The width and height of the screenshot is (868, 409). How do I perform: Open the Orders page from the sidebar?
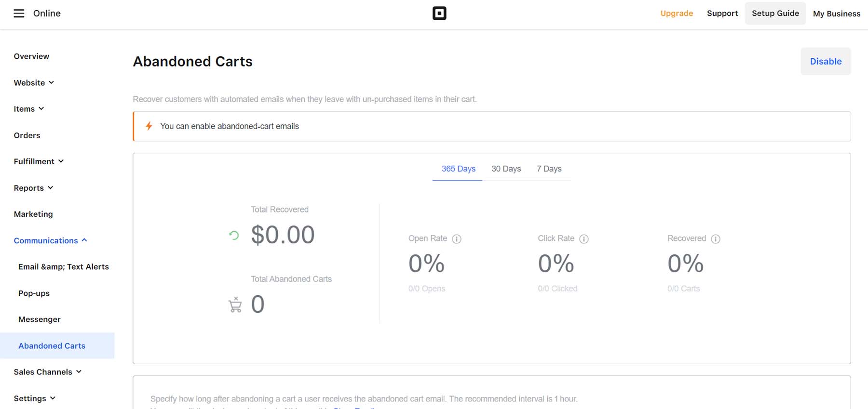tap(27, 135)
